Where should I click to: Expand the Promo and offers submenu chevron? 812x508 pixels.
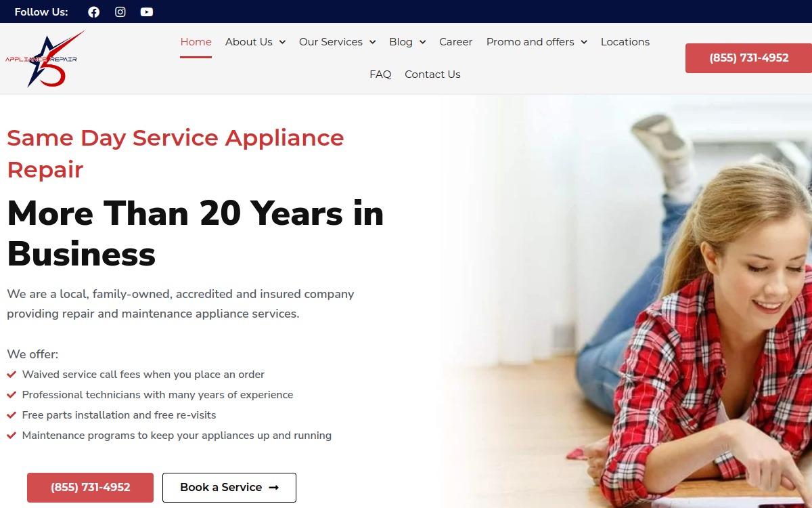pyautogui.click(x=584, y=42)
